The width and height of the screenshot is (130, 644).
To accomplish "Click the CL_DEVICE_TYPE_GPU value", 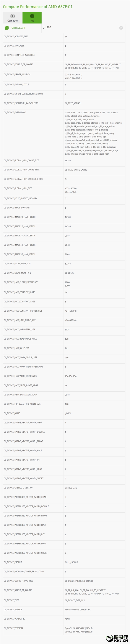I will (x=75, y=600).
